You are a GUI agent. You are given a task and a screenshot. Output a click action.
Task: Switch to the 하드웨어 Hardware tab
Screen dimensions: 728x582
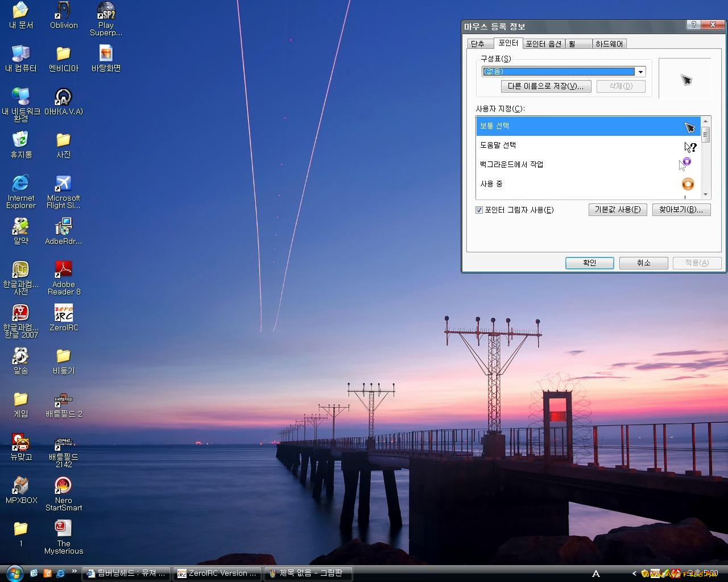click(x=610, y=43)
